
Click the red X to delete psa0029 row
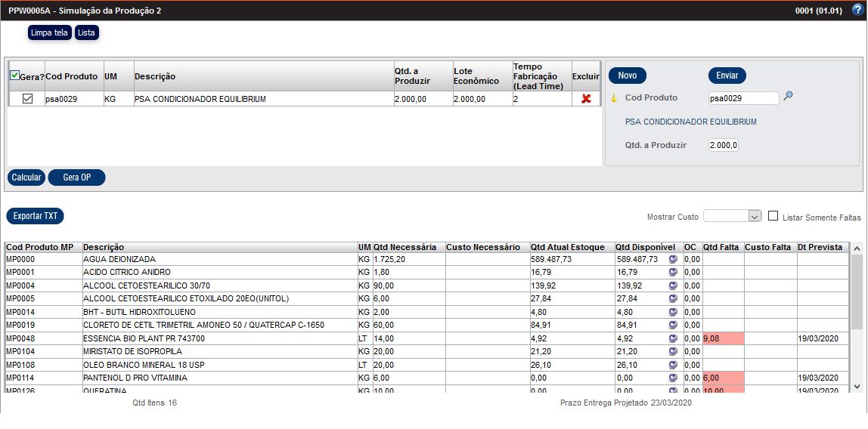click(586, 99)
